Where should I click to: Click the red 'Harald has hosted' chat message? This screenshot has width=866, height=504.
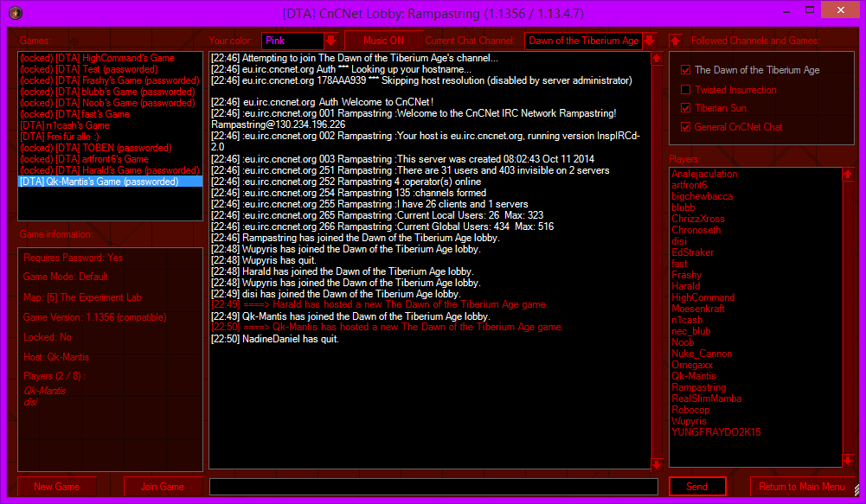(x=380, y=304)
